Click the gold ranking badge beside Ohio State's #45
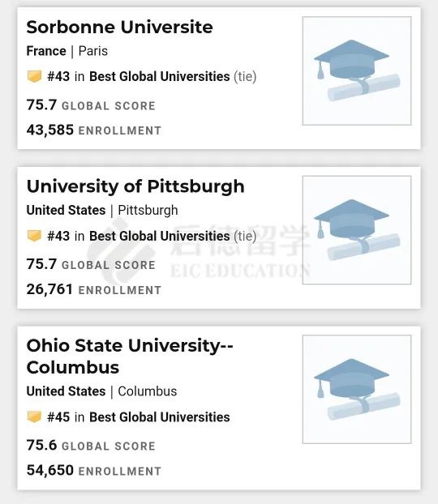Image resolution: width=438 pixels, height=504 pixels. pyautogui.click(x=34, y=416)
